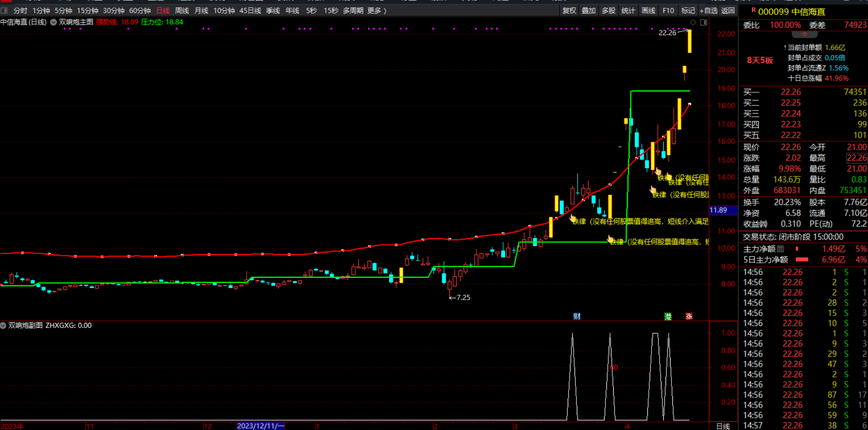Open the 复权 adjustment menu
Image resolution: width=868 pixels, height=430 pixels.
569,10
